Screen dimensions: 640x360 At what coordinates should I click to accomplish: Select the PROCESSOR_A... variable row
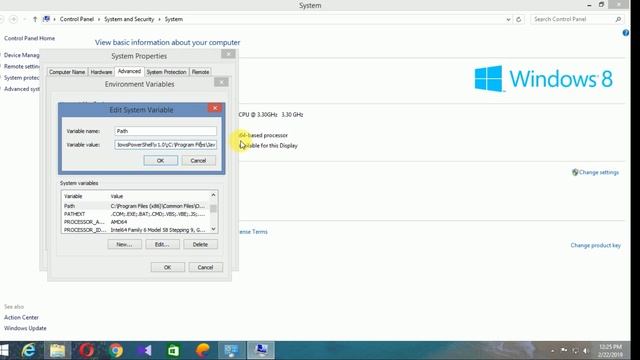coord(136,222)
